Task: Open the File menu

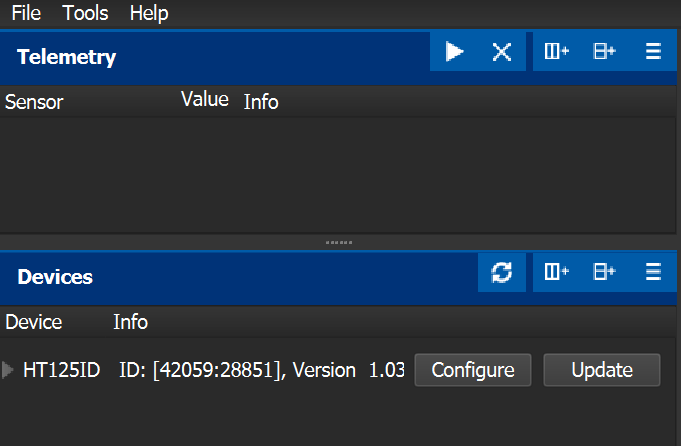Action: tap(26, 13)
